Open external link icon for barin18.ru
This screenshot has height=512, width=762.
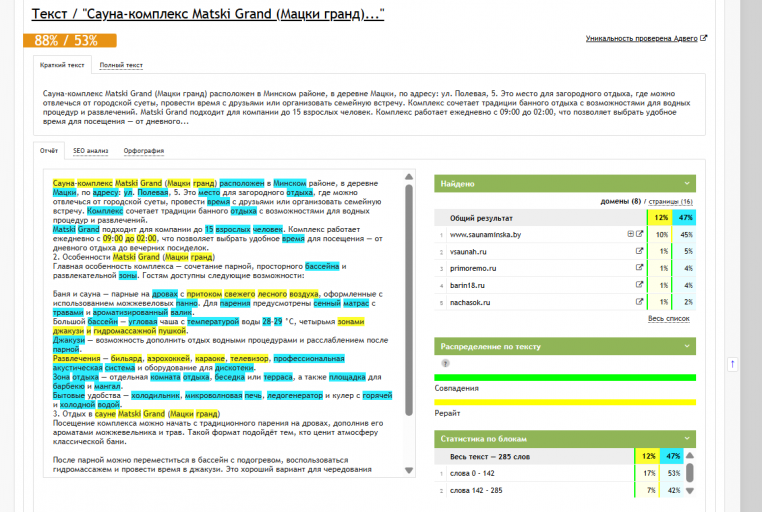tap(640, 285)
